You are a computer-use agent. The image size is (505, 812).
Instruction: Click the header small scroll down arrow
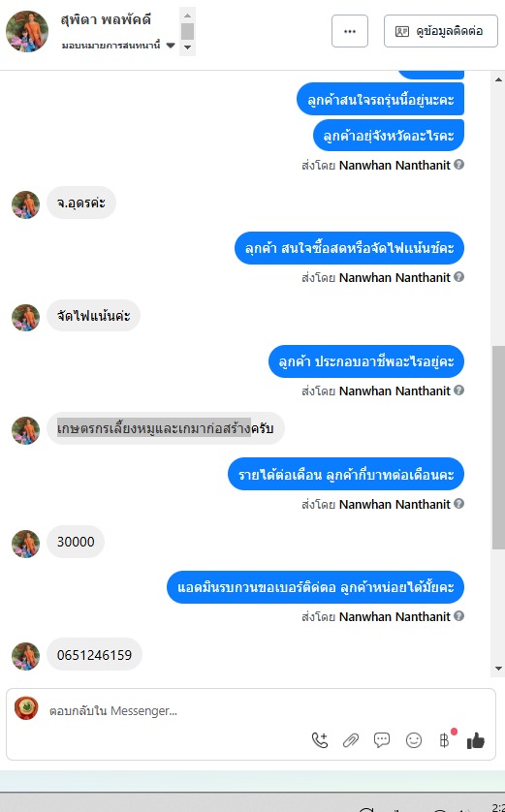[187, 47]
